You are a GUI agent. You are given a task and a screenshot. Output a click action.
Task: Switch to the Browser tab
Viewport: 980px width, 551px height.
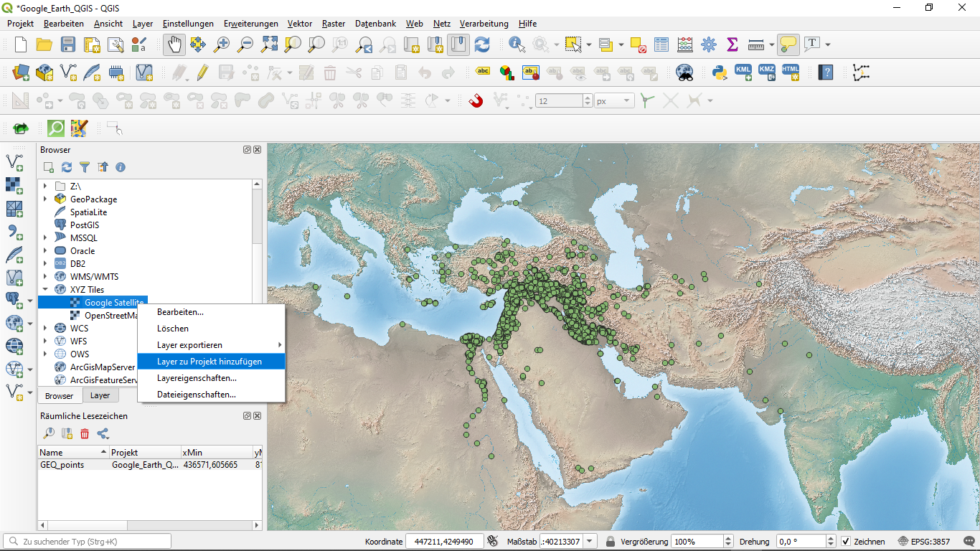[x=60, y=396]
